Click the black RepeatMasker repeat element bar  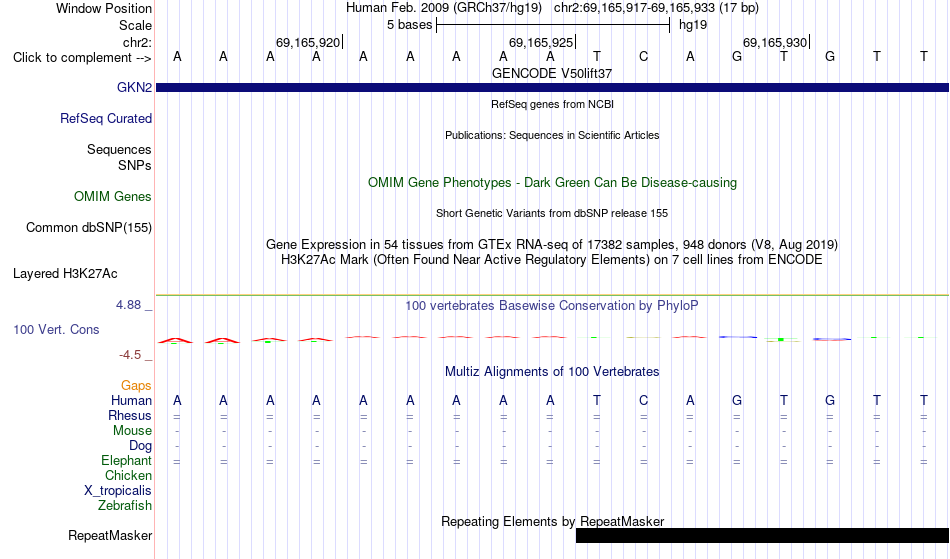pyautogui.click(x=762, y=535)
